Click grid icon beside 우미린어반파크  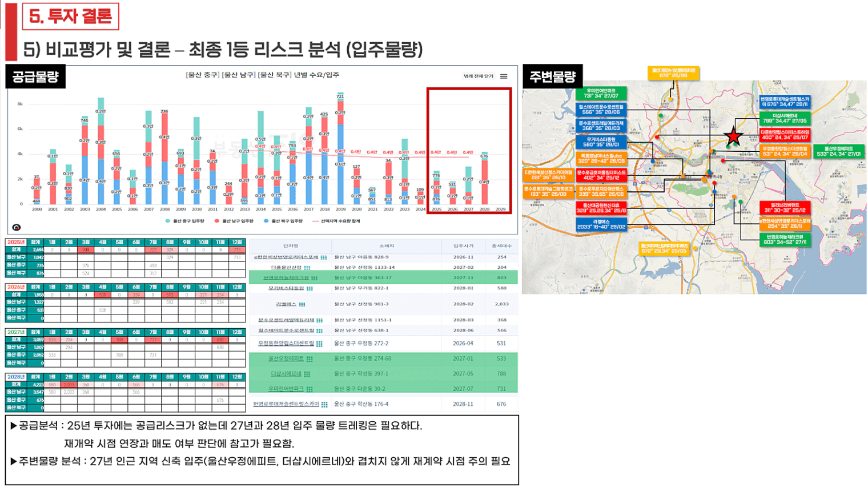pyautogui.click(x=310, y=389)
